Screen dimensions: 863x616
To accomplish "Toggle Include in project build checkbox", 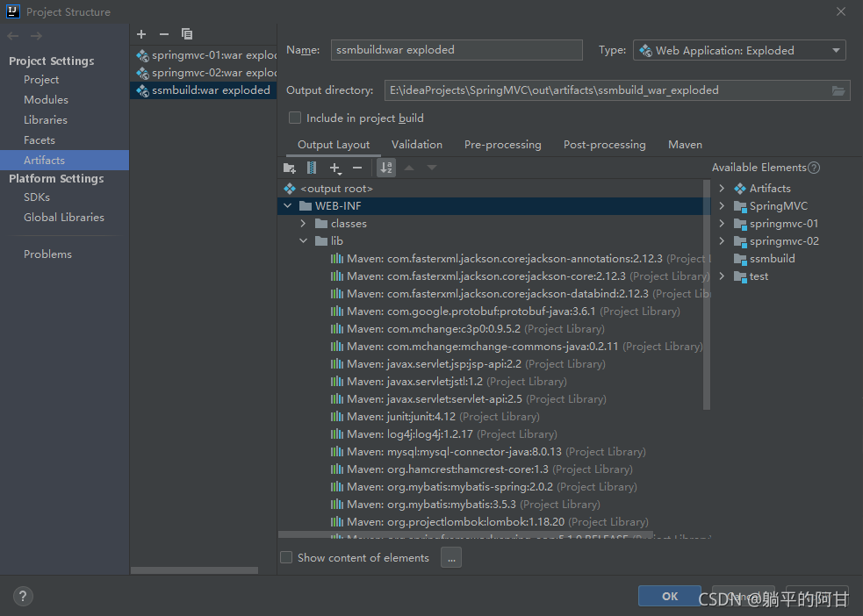I will pyautogui.click(x=295, y=118).
